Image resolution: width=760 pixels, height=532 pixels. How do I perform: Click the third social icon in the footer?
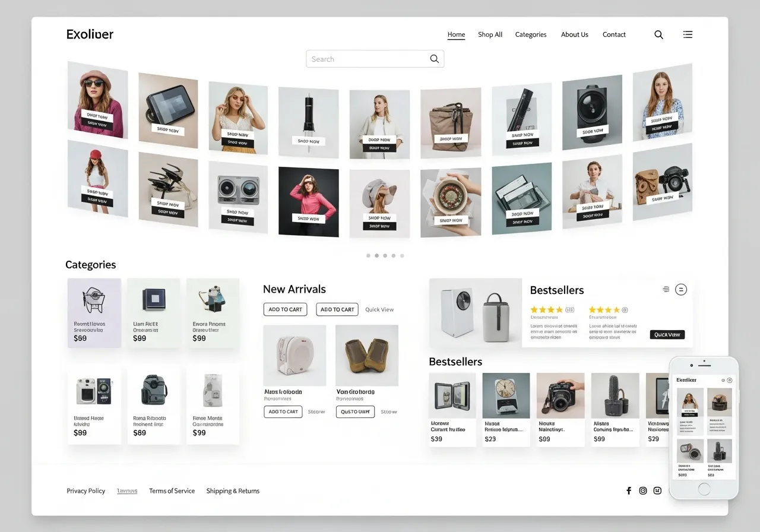tap(657, 490)
